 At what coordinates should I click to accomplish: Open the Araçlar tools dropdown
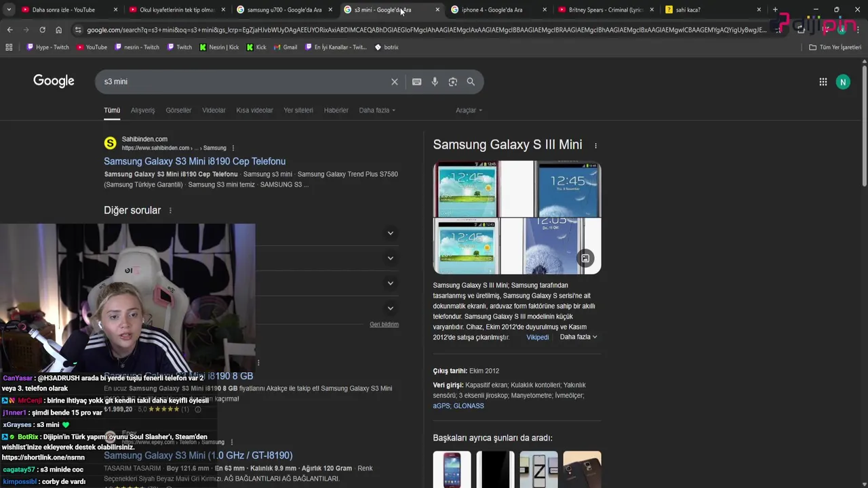pyautogui.click(x=469, y=110)
